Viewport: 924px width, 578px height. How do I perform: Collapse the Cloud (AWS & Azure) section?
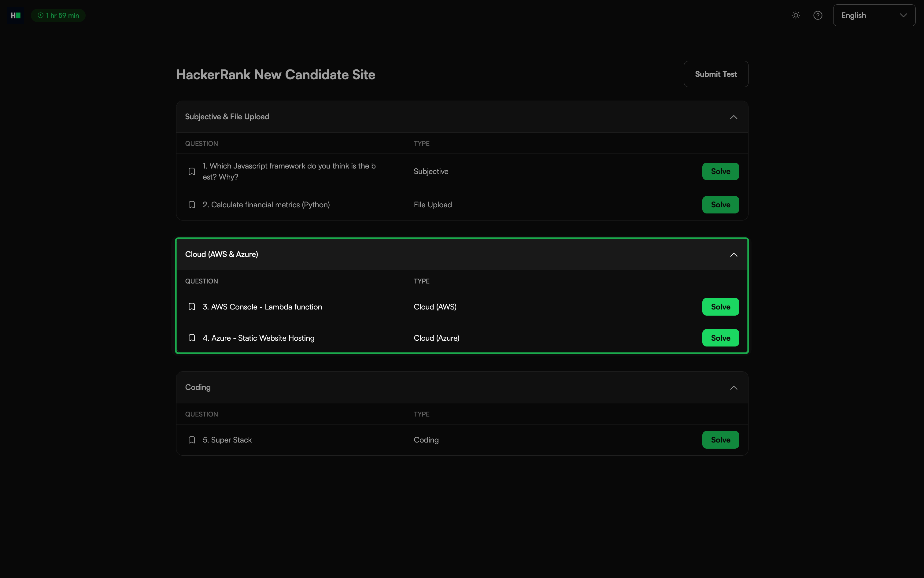tap(733, 254)
